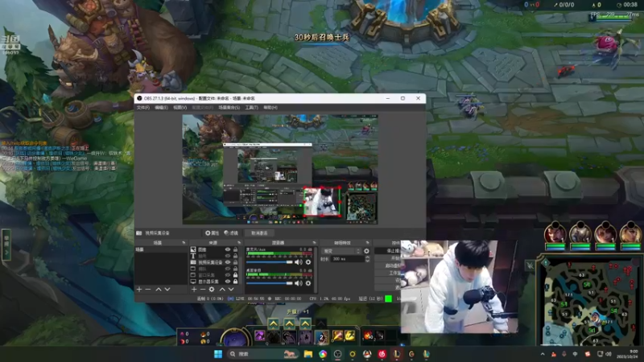
Task: Toggle visibility of 窗口采集 window capture
Action: [x=228, y=275]
